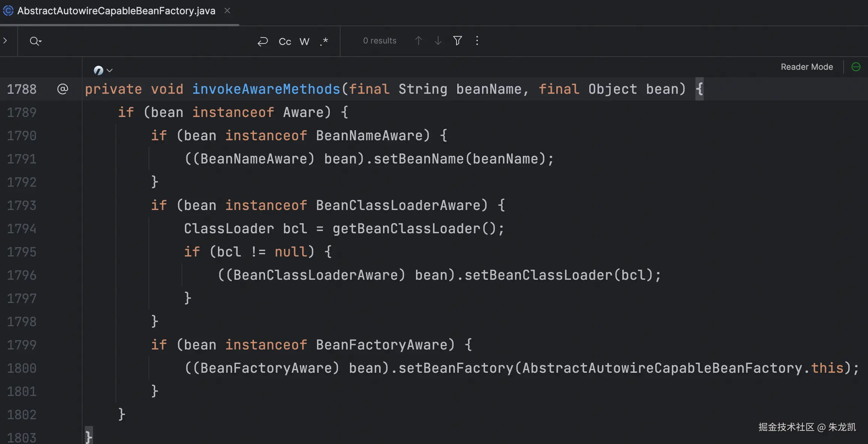Screen dimensions: 868x444
Task: Click line number 1793 in the gutter
Action: point(22,205)
